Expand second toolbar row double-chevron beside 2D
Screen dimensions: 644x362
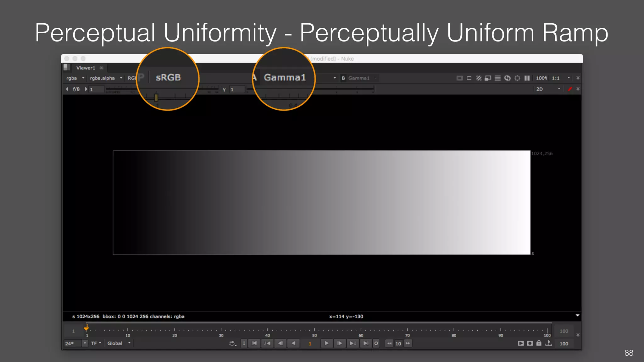click(578, 89)
